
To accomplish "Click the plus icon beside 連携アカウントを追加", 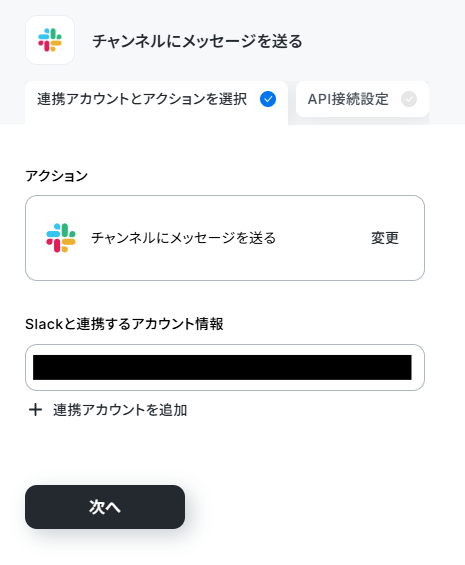I will click(x=35, y=410).
